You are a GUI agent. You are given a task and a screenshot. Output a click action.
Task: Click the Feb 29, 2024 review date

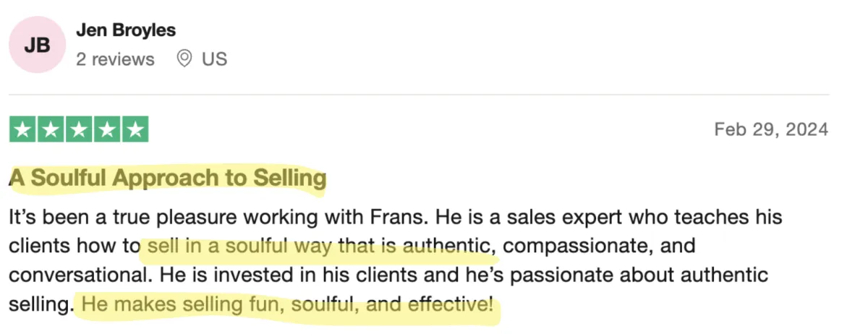[770, 129]
